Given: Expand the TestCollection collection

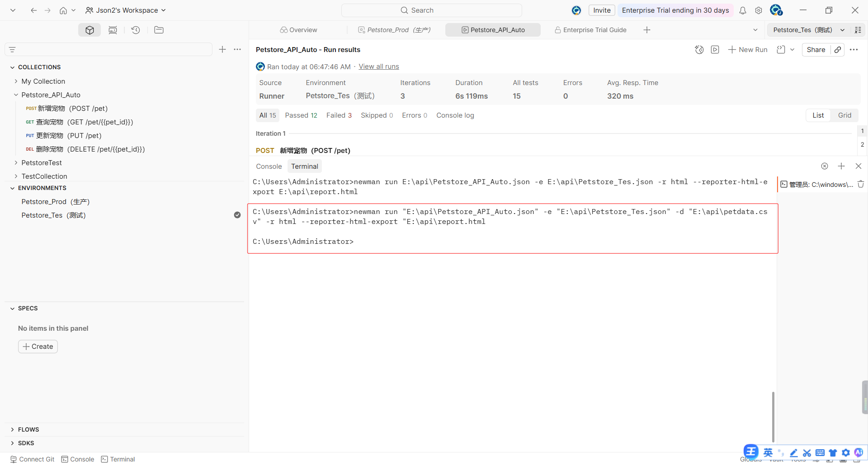Looking at the screenshot, I should 16,176.
